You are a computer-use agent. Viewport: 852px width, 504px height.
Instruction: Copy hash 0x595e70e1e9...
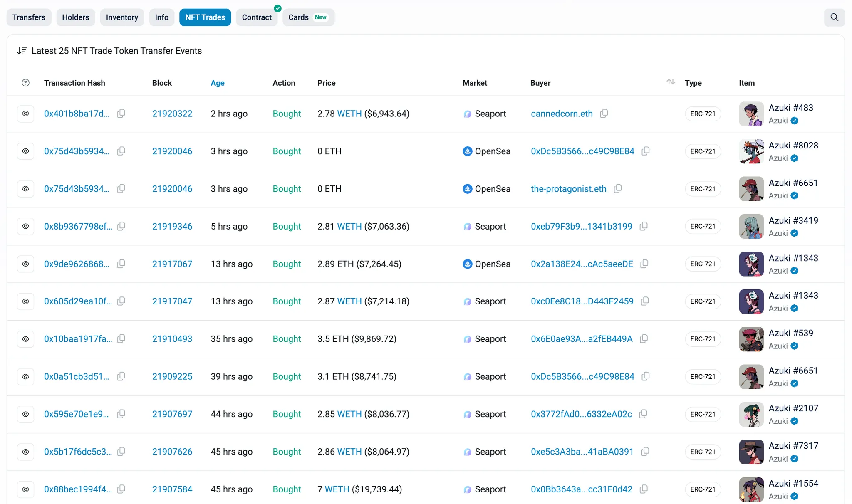(x=121, y=414)
